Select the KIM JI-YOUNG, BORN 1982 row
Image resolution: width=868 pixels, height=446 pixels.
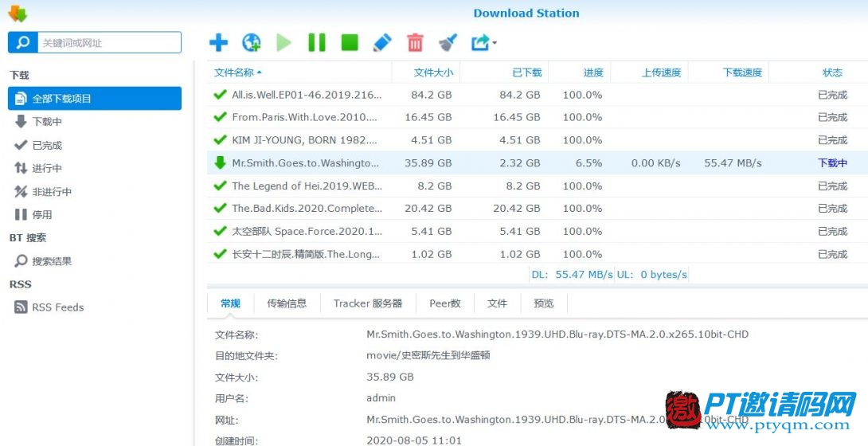tap(538, 140)
